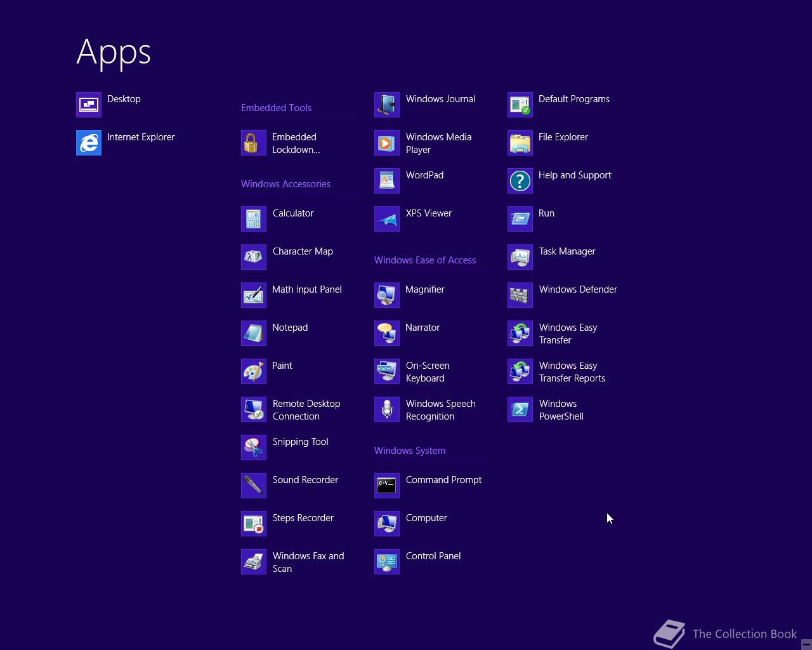Click the Windows Defender label
The width and height of the screenshot is (812, 650).
pyautogui.click(x=578, y=289)
